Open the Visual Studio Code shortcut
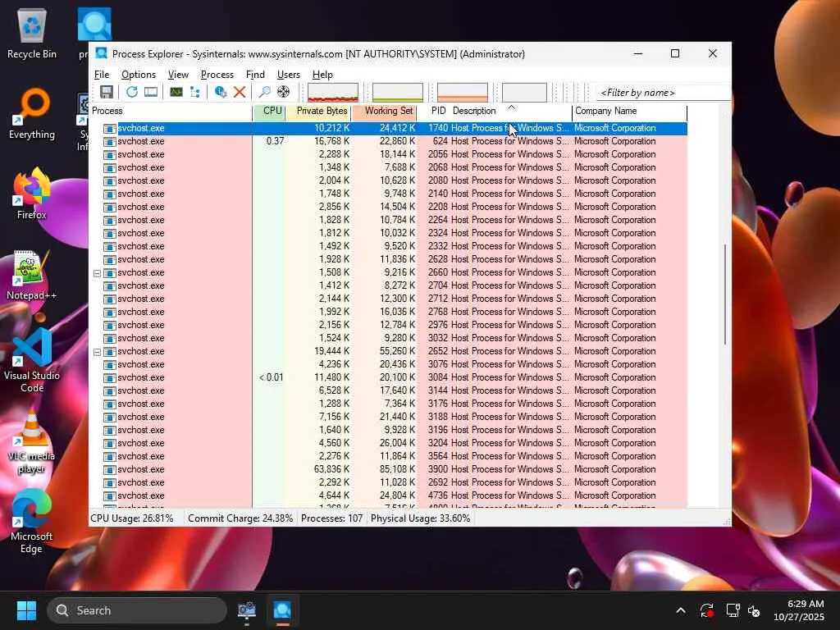The image size is (840, 630). [32, 360]
